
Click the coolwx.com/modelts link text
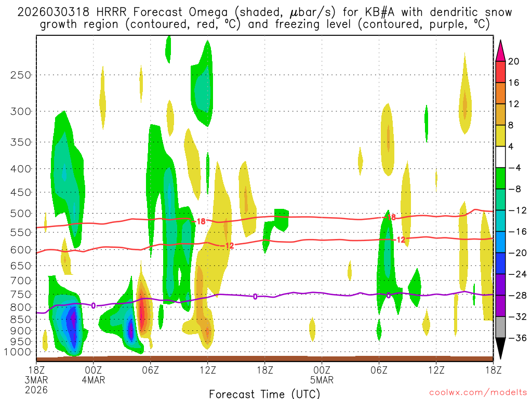point(478,393)
